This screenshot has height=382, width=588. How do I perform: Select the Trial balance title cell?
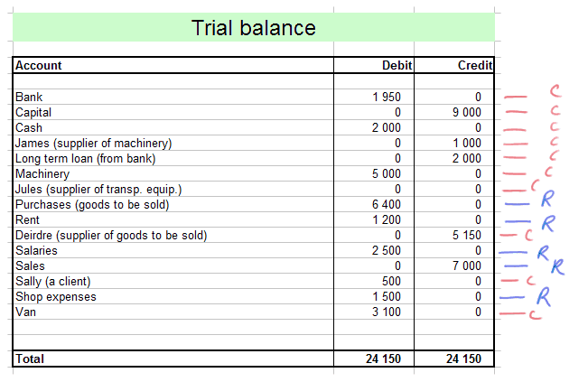254,27
